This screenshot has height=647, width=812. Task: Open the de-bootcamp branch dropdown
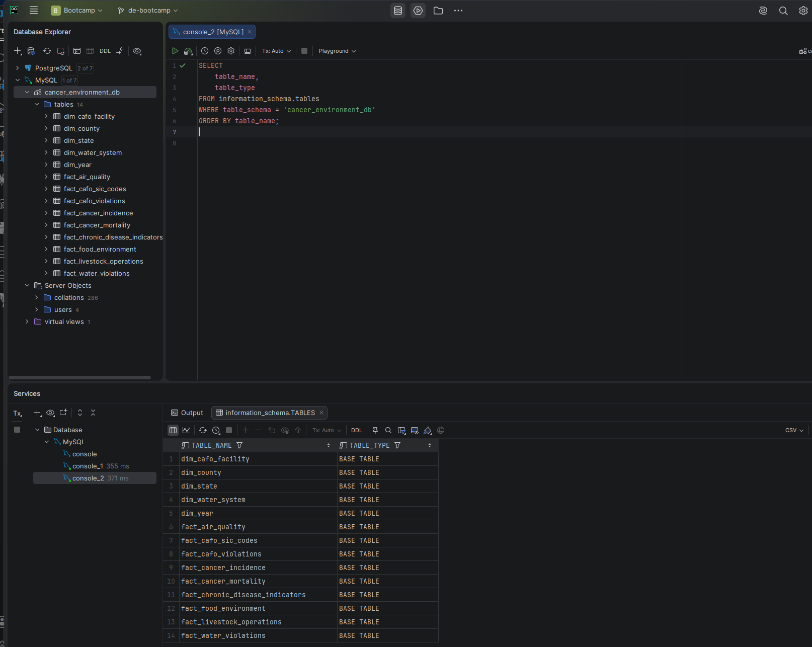(x=148, y=11)
